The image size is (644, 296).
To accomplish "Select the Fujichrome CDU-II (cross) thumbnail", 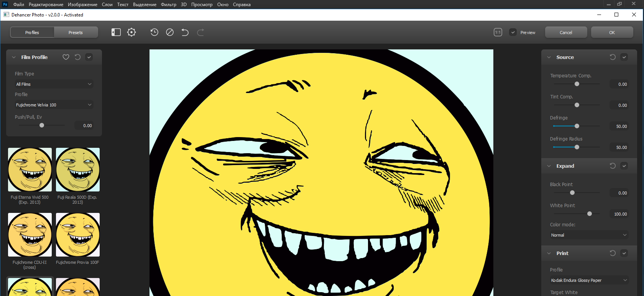I will click(x=30, y=235).
